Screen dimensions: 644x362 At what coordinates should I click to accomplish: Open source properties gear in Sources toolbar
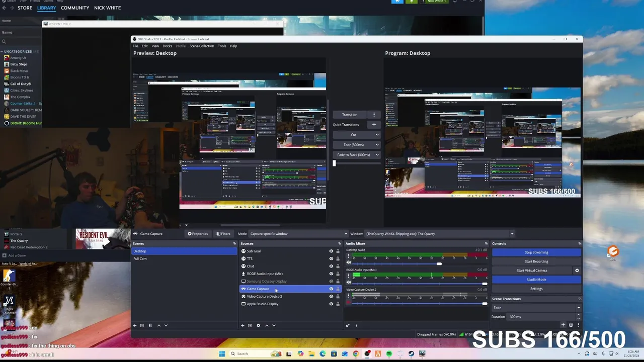pyautogui.click(x=259, y=325)
